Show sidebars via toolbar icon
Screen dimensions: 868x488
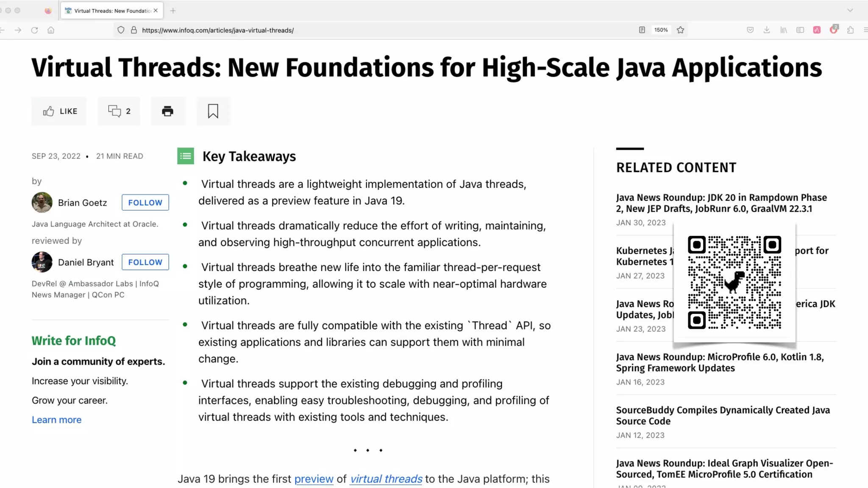[800, 30]
